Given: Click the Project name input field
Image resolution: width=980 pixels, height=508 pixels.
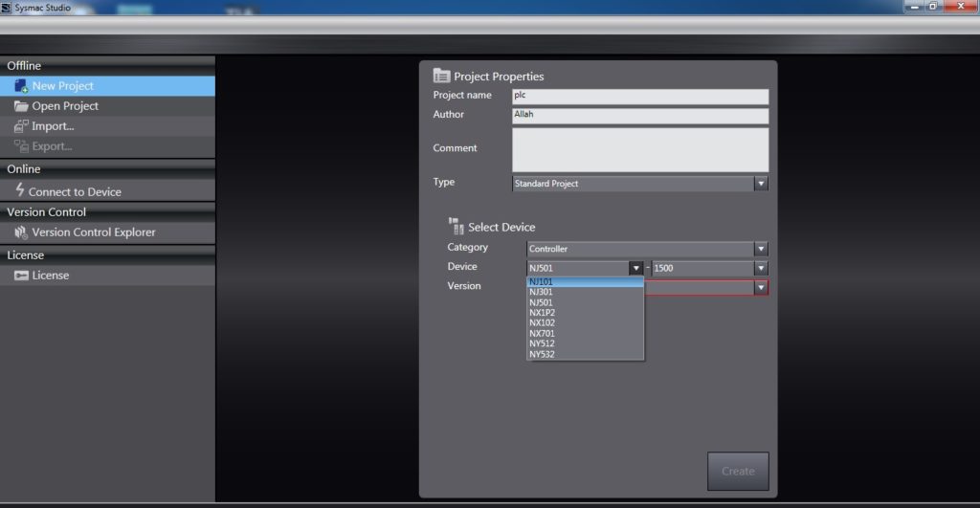Looking at the screenshot, I should (x=639, y=96).
